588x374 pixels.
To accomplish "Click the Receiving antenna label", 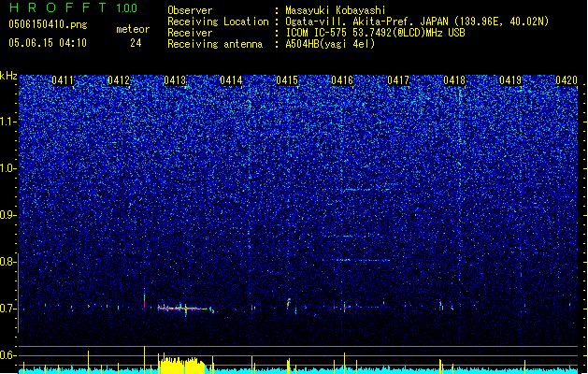I will (x=215, y=44).
